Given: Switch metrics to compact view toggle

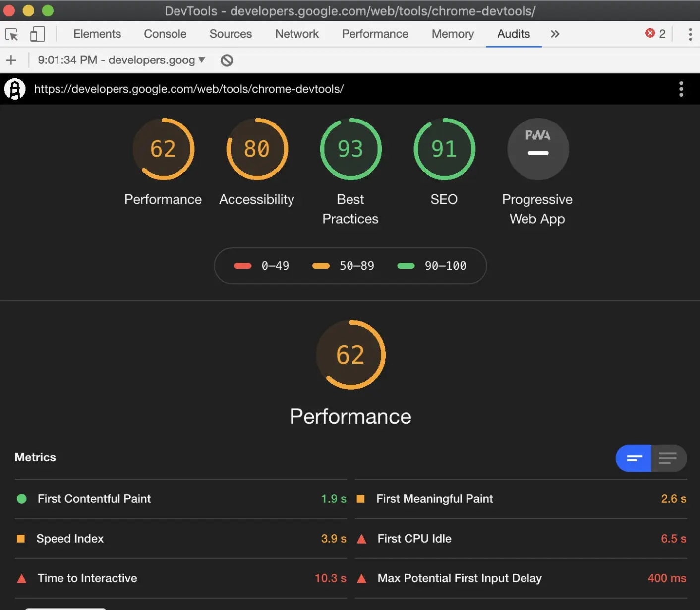Looking at the screenshot, I should tap(634, 458).
